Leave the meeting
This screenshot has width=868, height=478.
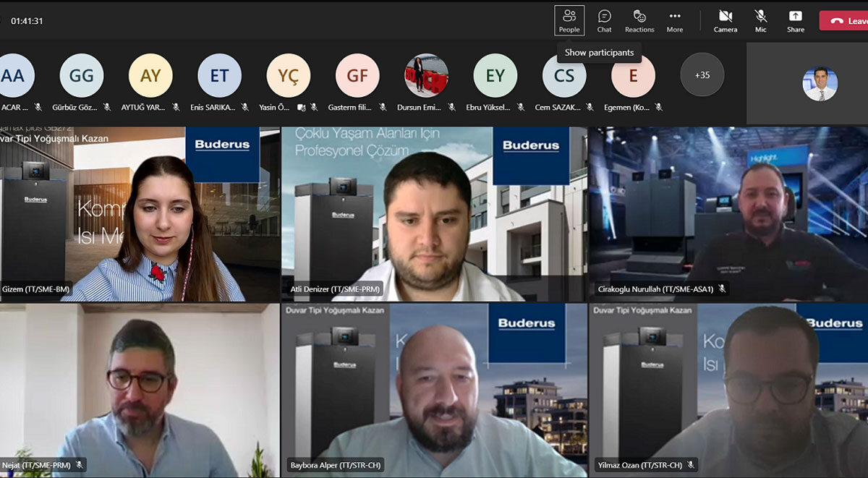[x=845, y=20]
